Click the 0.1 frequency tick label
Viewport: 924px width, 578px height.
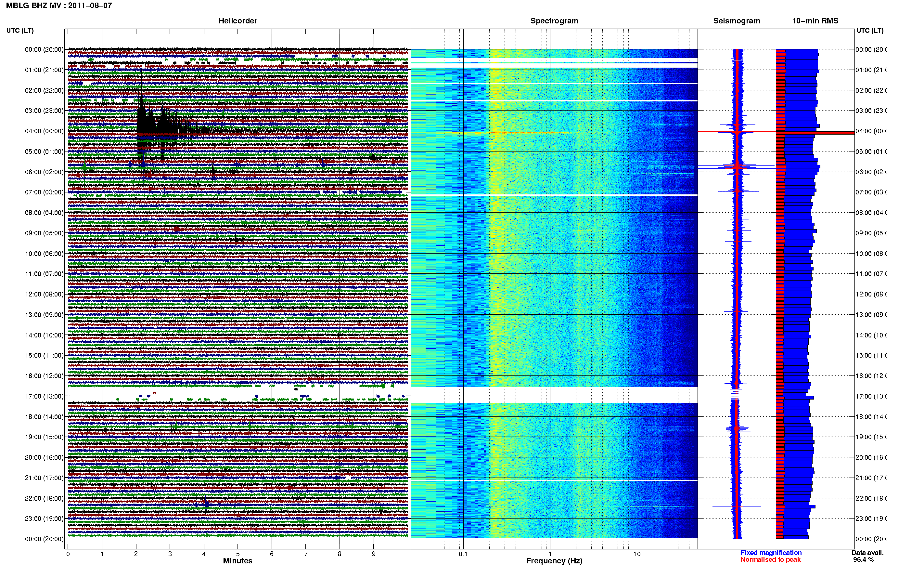[x=463, y=554]
